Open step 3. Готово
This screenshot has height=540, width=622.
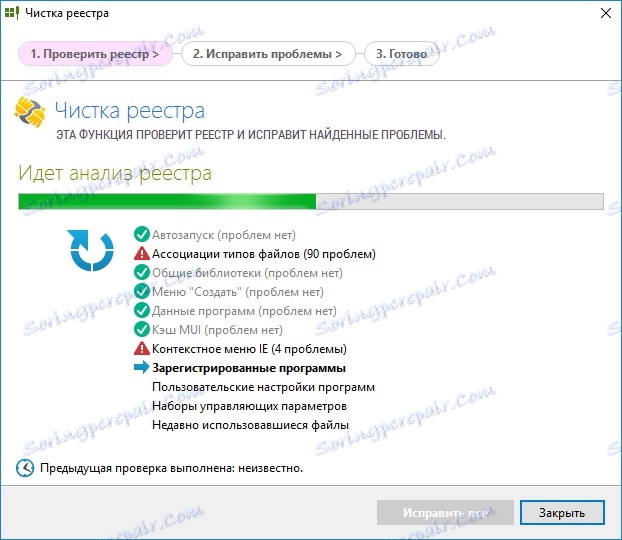tap(402, 54)
